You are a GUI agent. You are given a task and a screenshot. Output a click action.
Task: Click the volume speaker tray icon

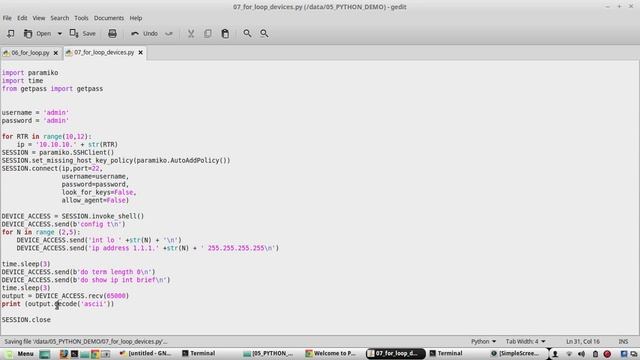[x=582, y=354]
